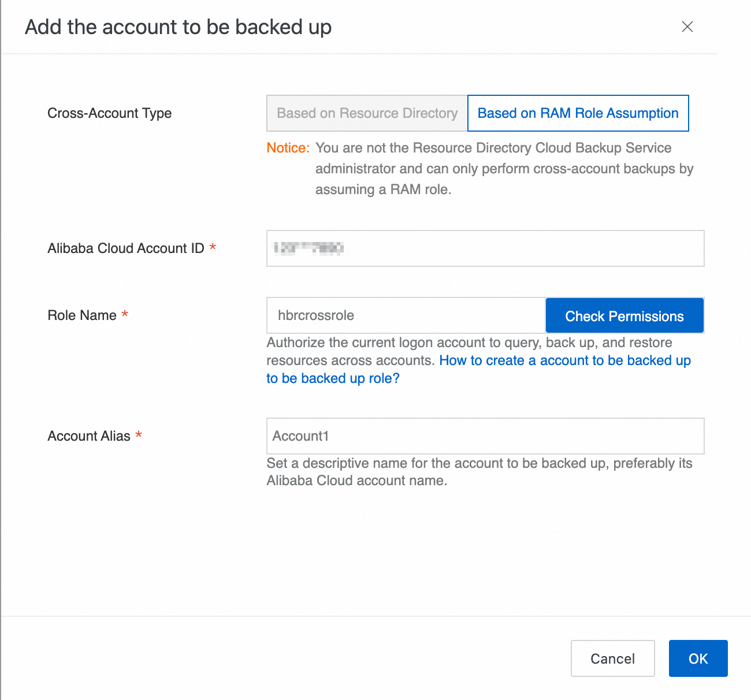This screenshot has height=700, width=751.
Task: Click the dialog title text
Action: click(x=178, y=27)
